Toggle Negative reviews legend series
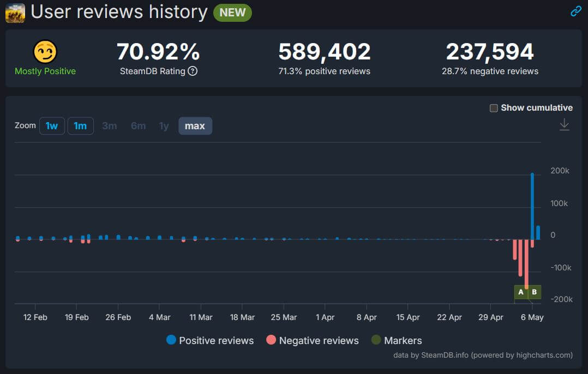Viewport: 588px width, 374px height. point(313,340)
